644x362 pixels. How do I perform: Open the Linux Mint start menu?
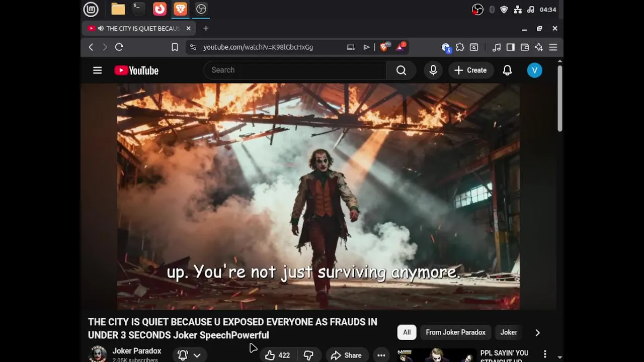tap(91, 9)
